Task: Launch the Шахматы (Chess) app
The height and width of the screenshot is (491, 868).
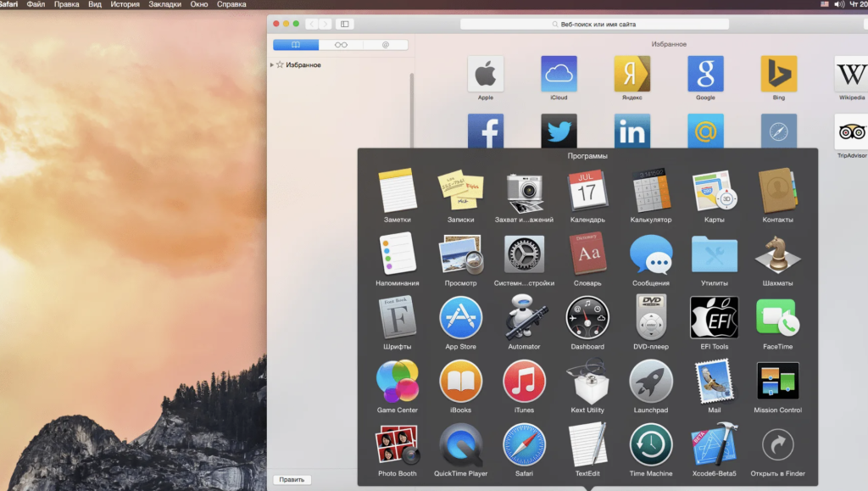Action: coord(778,254)
